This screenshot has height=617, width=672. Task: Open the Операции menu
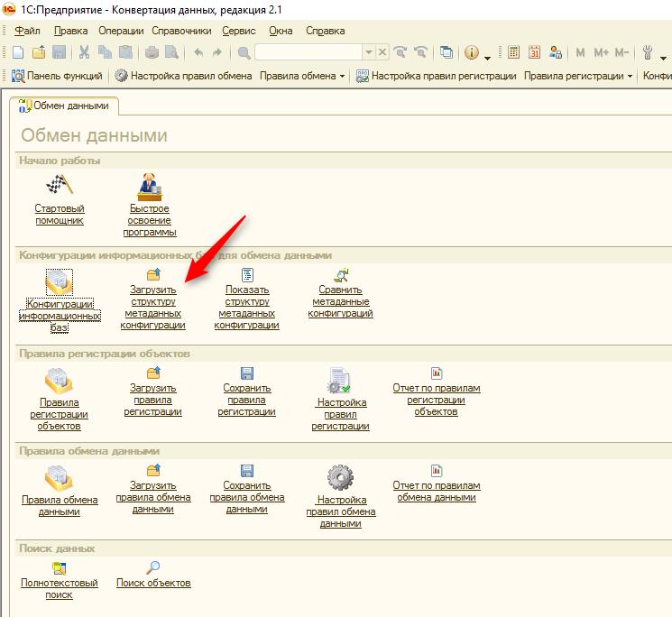pyautogui.click(x=121, y=31)
